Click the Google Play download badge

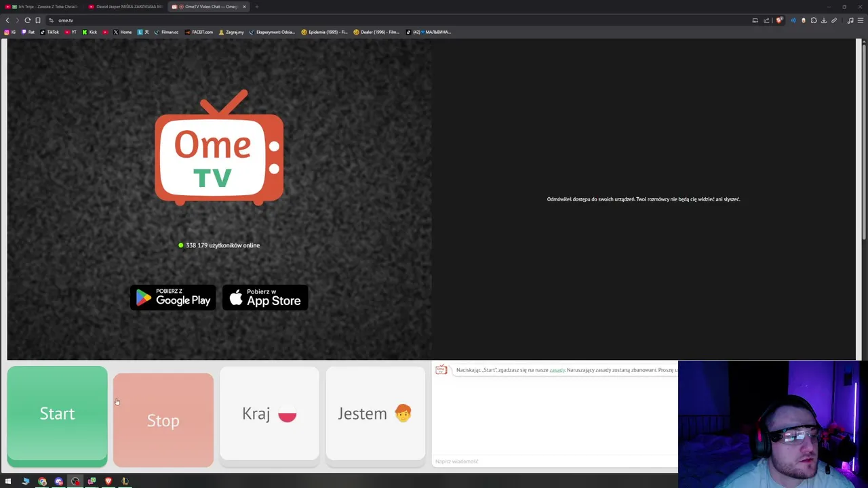tap(173, 298)
